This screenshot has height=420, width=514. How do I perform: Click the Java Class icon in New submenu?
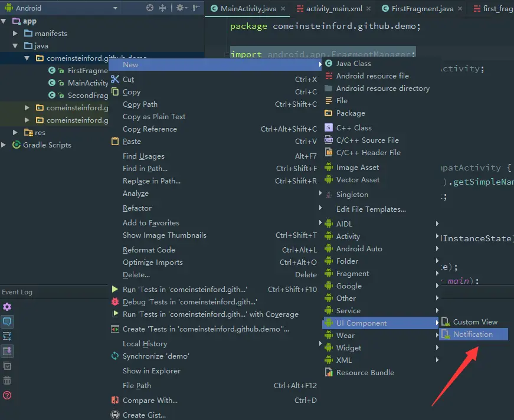pos(329,63)
